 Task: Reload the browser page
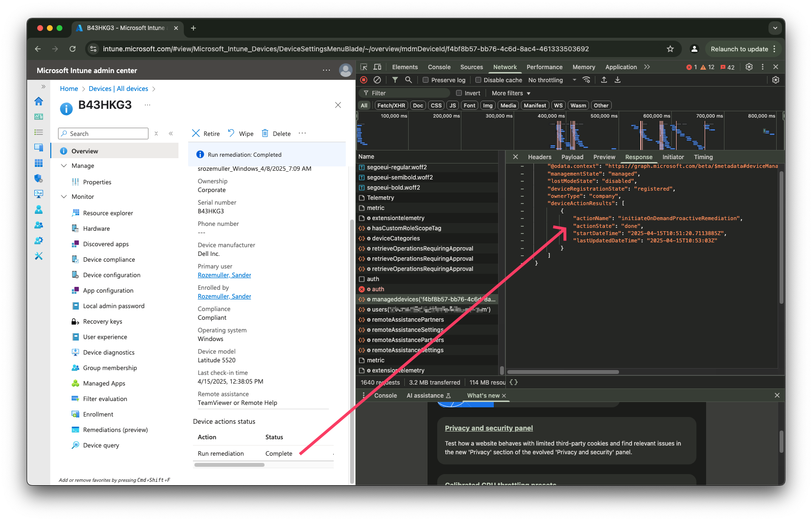(x=73, y=49)
